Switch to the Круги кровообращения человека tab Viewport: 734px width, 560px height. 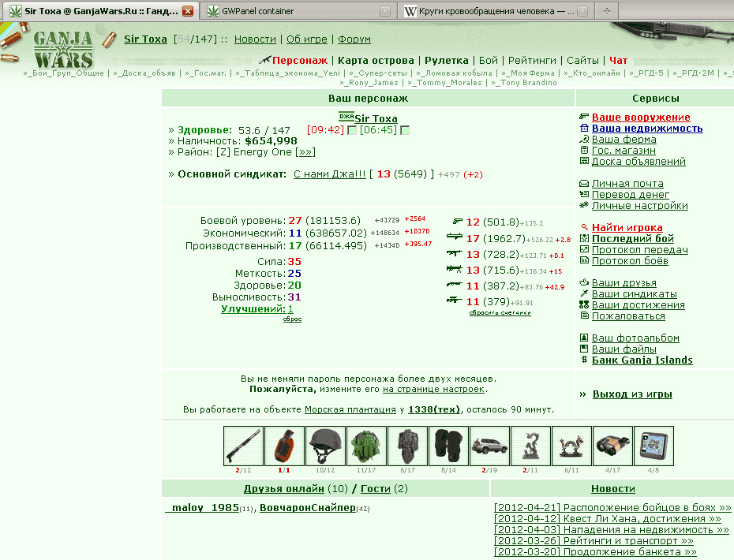click(496, 11)
